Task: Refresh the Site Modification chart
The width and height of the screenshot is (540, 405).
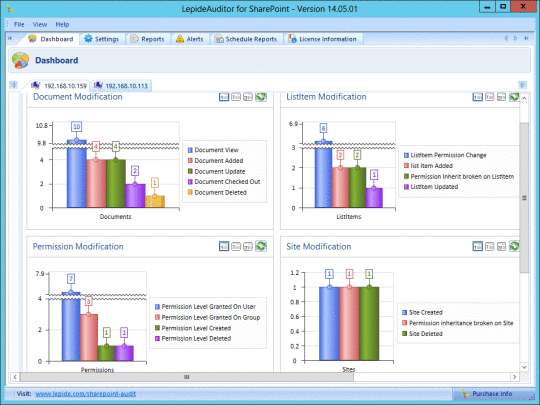Action: coord(514,246)
